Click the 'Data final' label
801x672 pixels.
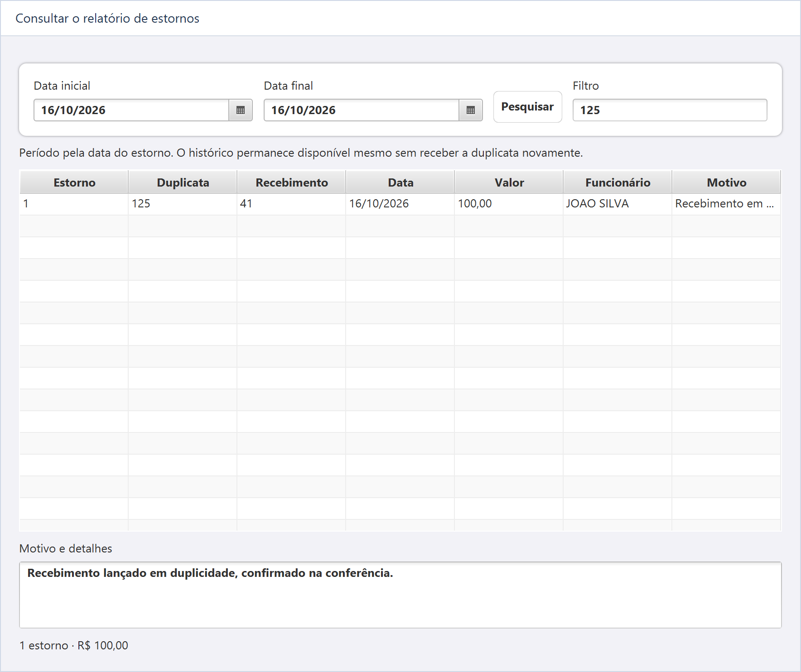click(289, 86)
